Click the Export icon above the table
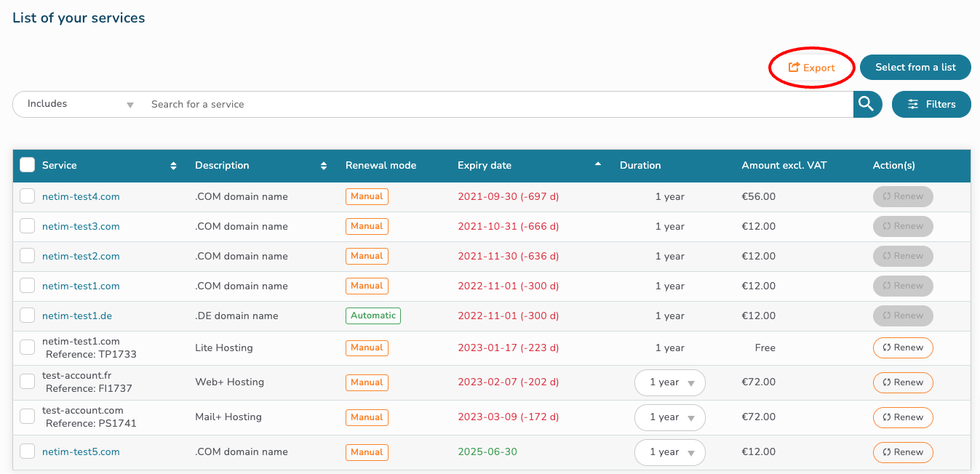The width and height of the screenshot is (980, 474). [x=792, y=67]
